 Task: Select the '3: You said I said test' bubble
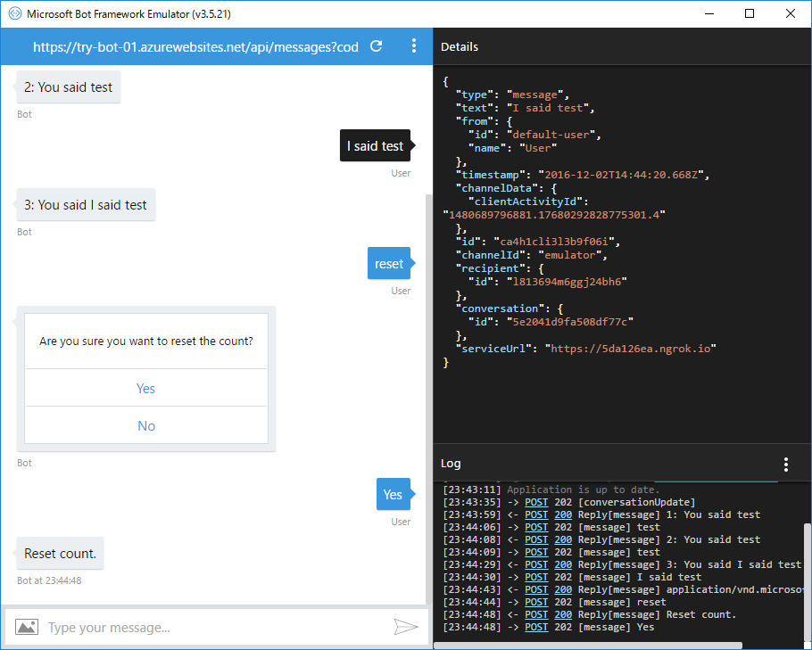pyautogui.click(x=86, y=204)
